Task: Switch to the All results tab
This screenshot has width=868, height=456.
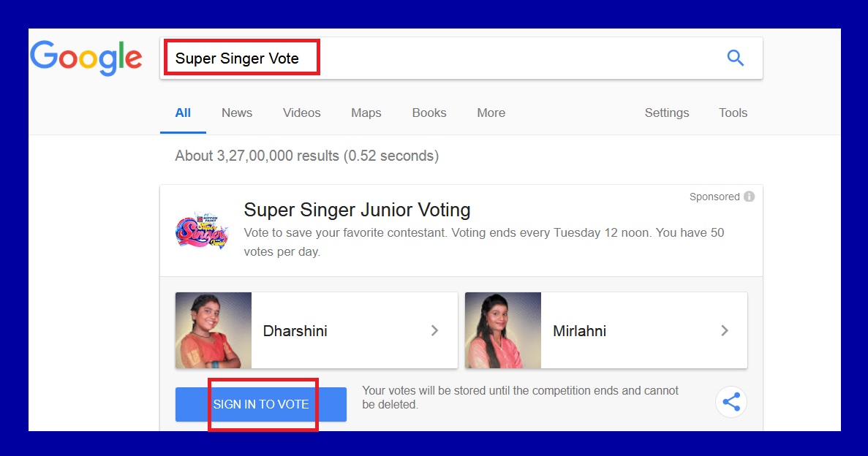Action: pyautogui.click(x=183, y=113)
